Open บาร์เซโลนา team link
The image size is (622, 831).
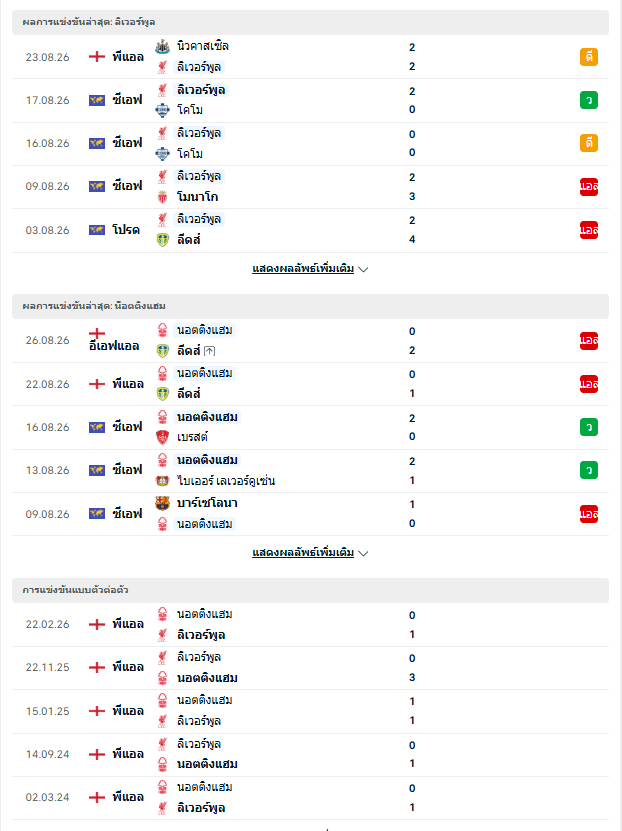[207, 503]
